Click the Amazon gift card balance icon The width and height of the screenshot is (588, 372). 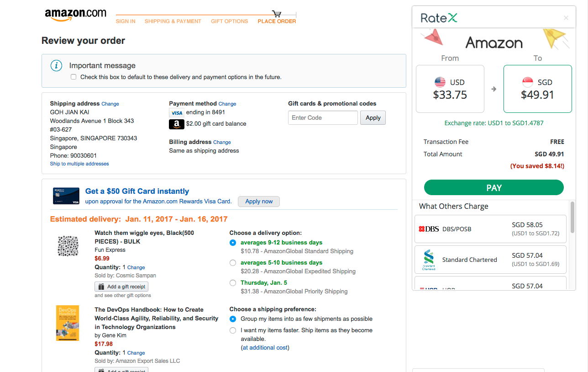pyautogui.click(x=176, y=124)
